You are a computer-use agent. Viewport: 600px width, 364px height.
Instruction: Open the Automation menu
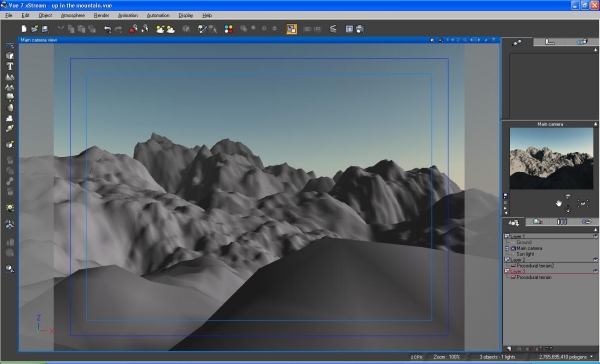pos(158,15)
